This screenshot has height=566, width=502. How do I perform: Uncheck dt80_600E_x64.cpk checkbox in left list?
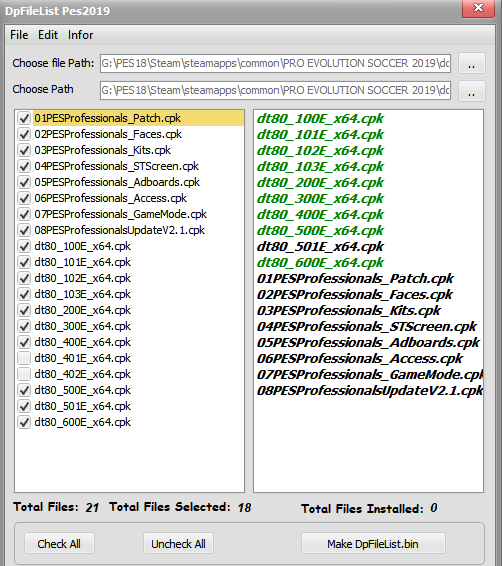pyautogui.click(x=24, y=422)
